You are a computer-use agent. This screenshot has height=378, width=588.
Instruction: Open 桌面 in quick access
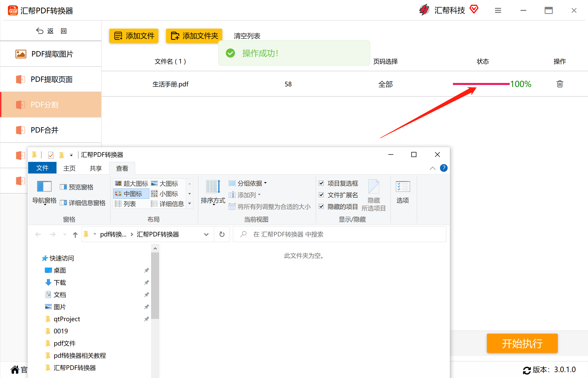click(60, 270)
